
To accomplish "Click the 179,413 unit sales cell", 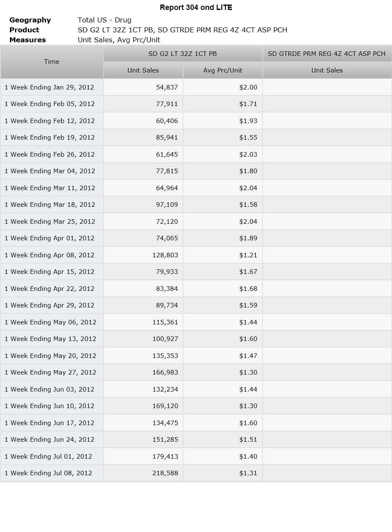I will point(143,457).
